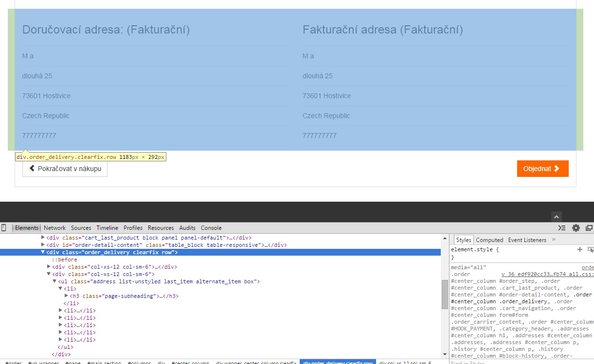Image resolution: width=594 pixels, height=364 pixels.
Task: Click the Elements panel vertical scrollbar thumb
Action: pos(445,295)
